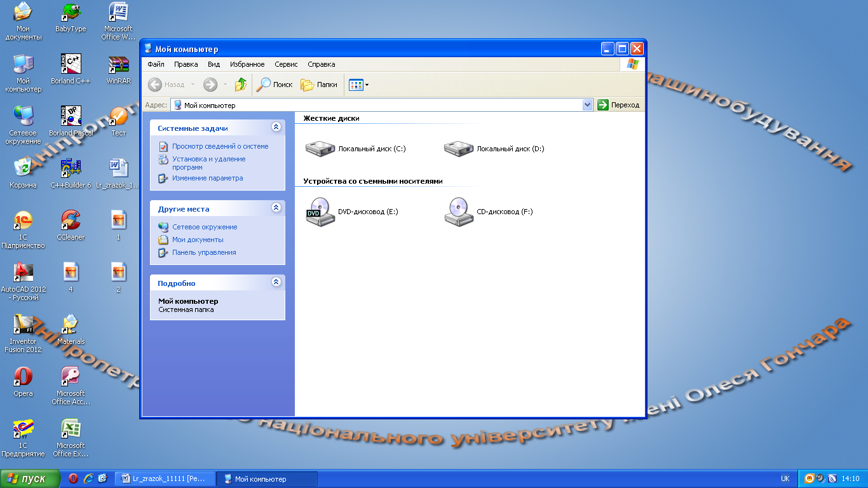Image resolution: width=868 pixels, height=488 pixels.
Task: Open the Правка menu
Action: [186, 64]
